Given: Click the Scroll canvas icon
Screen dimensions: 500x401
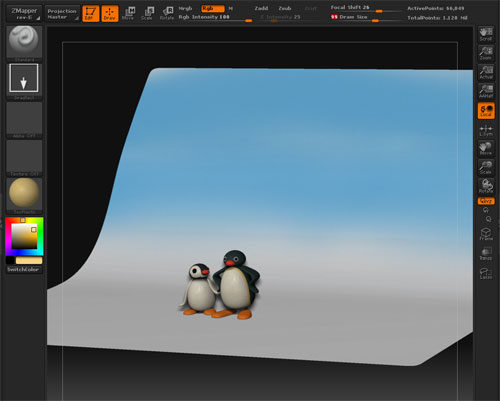Looking at the screenshot, I should pyautogui.click(x=486, y=34).
